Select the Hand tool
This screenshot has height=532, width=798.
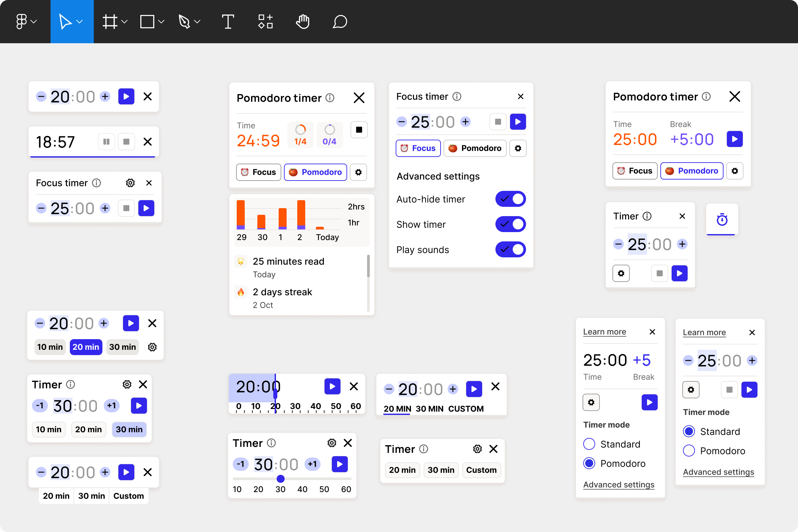click(302, 22)
